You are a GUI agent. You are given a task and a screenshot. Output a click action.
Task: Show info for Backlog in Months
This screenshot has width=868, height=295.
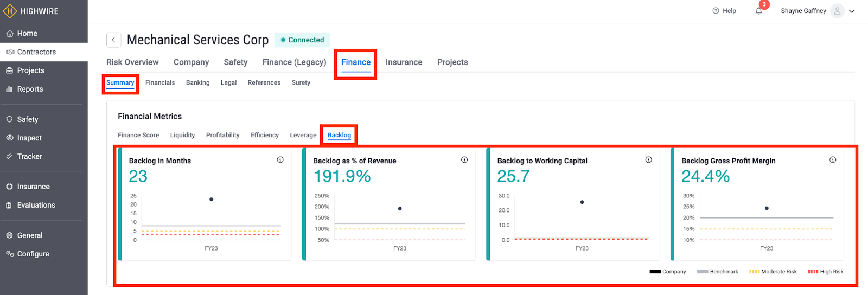tap(280, 160)
